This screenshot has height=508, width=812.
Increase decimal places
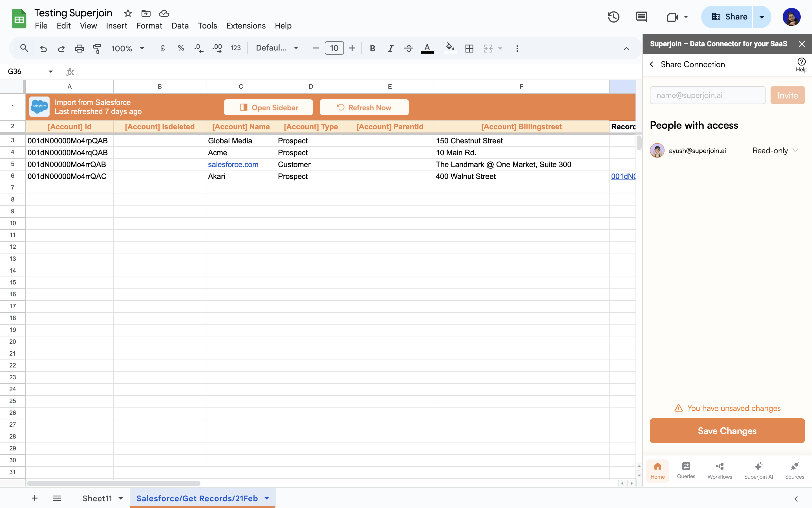pyautogui.click(x=217, y=48)
